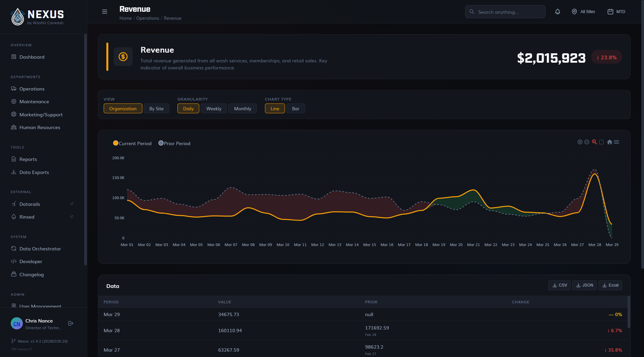Click the git-branch icon by the Nexus version

13,341
